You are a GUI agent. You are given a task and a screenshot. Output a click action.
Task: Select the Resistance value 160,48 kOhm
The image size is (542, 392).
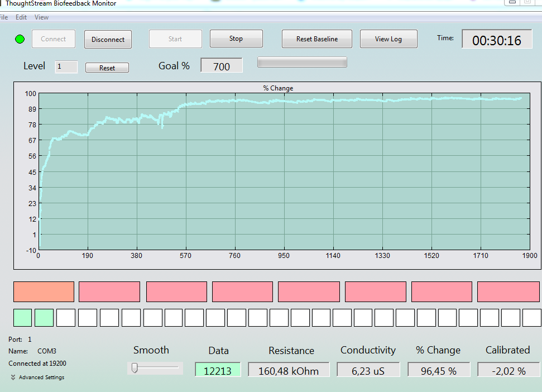(x=289, y=370)
